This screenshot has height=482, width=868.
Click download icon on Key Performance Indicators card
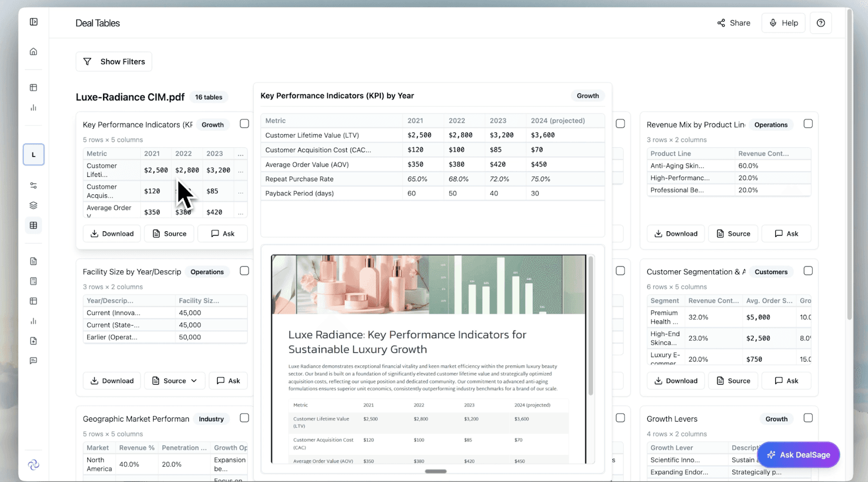[x=94, y=233]
